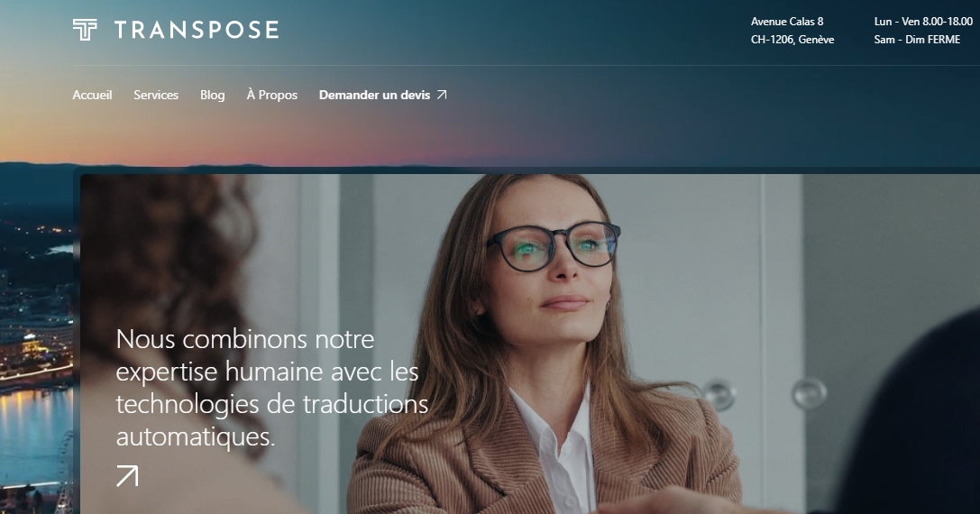Click the CH-1206, Genève postal line
The width and height of the screenshot is (980, 514).
792,40
